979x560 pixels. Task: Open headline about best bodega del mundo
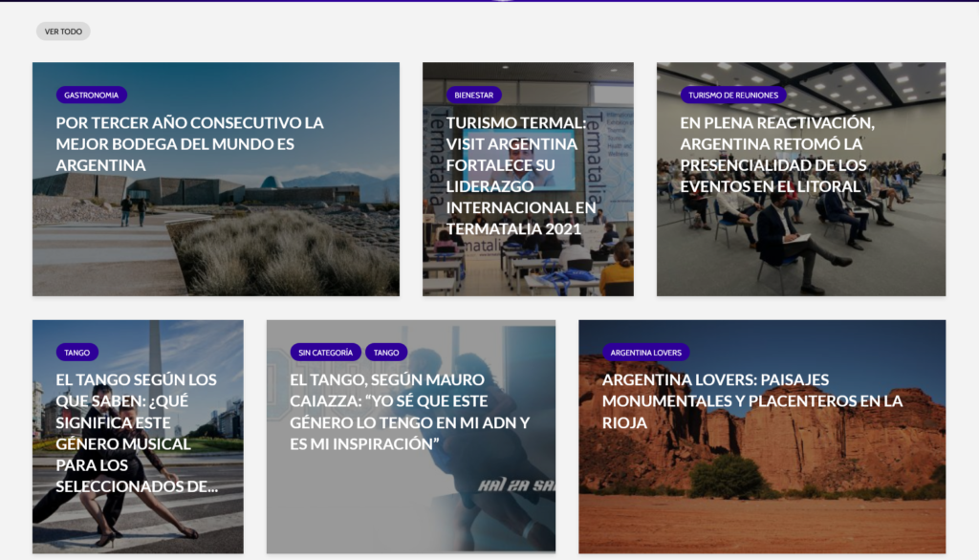tap(190, 143)
